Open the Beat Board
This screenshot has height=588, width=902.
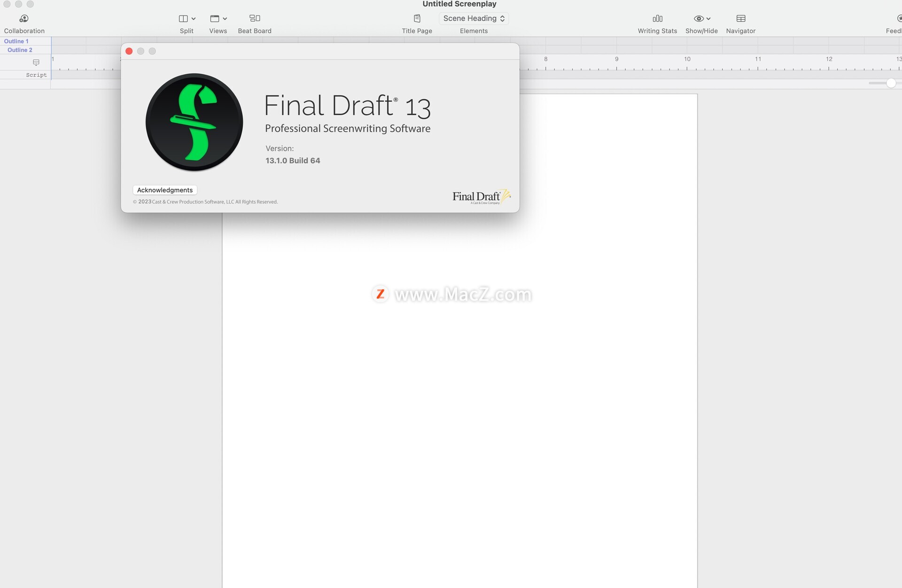(255, 24)
